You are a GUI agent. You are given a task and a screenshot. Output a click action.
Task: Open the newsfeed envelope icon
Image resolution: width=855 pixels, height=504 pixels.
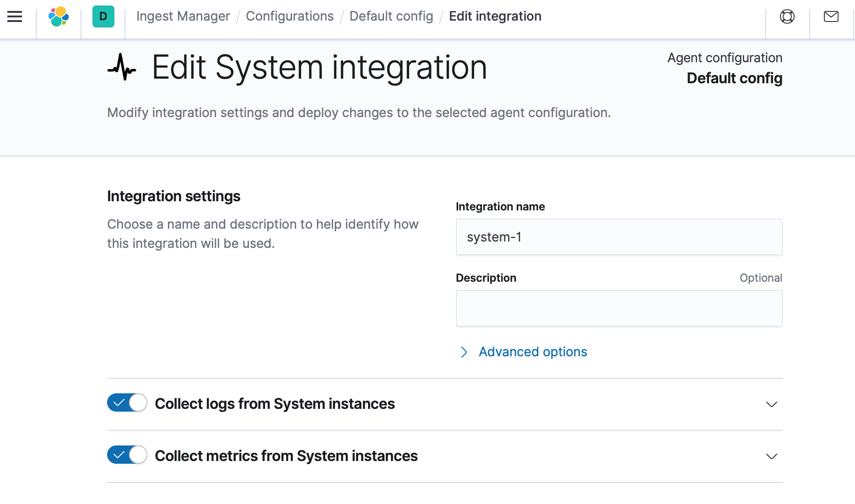[x=830, y=17]
